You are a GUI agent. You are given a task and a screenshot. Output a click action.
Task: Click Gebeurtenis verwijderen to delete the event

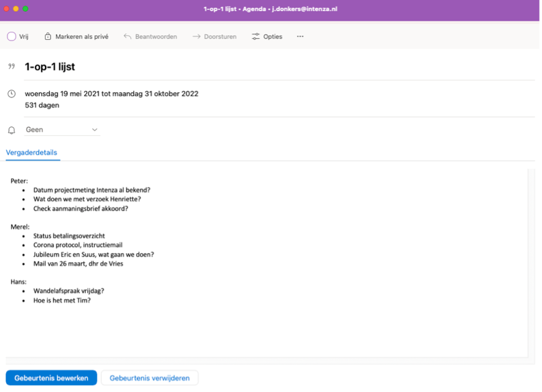tap(150, 377)
